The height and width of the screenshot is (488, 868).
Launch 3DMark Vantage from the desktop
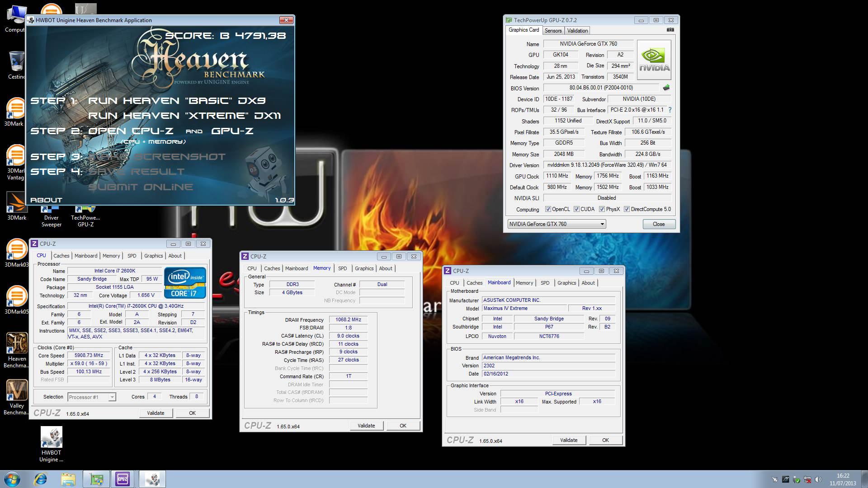[16, 162]
